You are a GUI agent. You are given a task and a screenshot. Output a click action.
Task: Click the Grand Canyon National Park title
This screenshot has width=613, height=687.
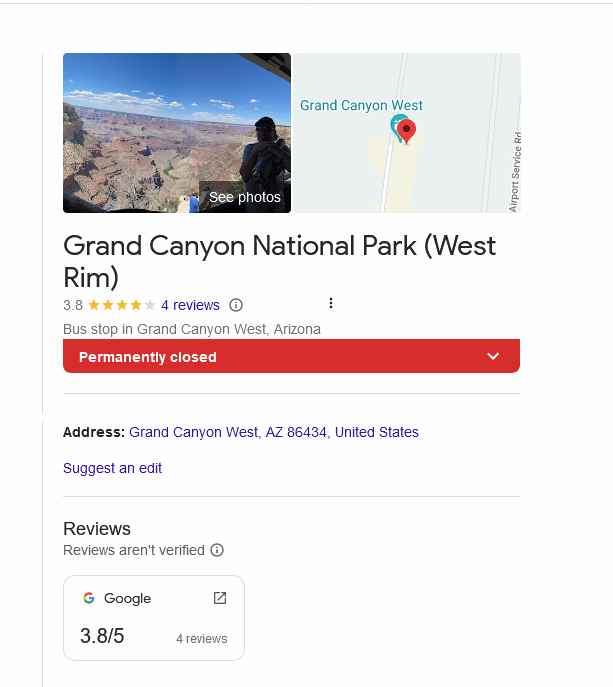coord(280,261)
